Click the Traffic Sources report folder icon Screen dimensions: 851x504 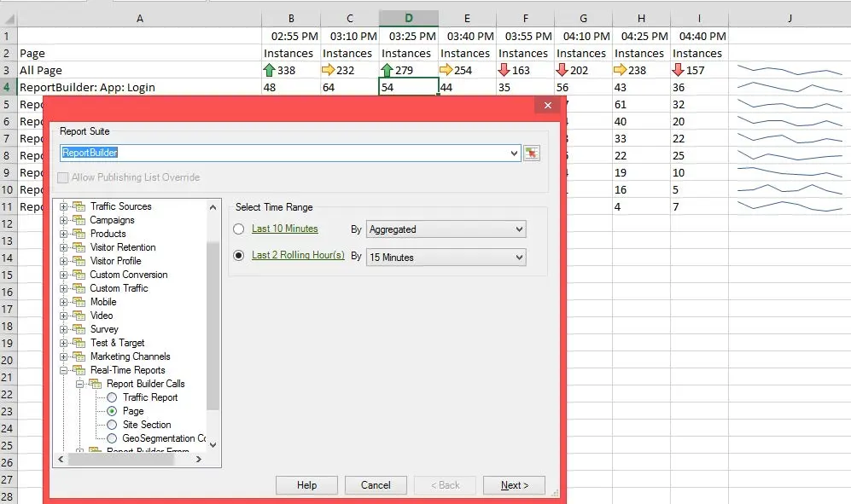point(79,206)
